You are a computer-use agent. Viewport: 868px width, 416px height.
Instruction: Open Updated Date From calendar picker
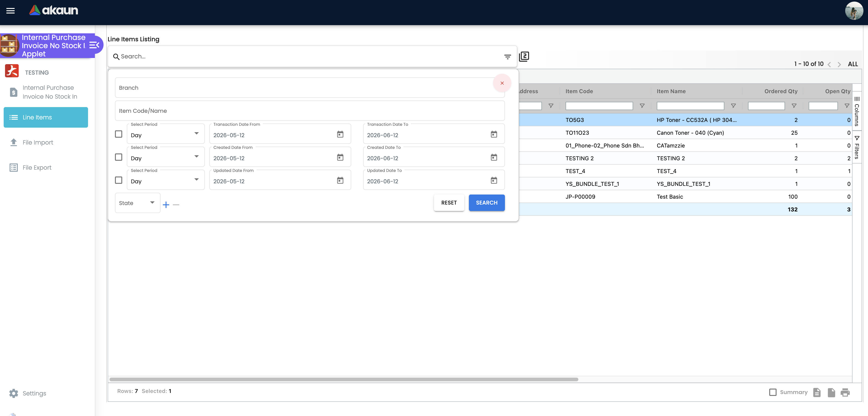[340, 181]
